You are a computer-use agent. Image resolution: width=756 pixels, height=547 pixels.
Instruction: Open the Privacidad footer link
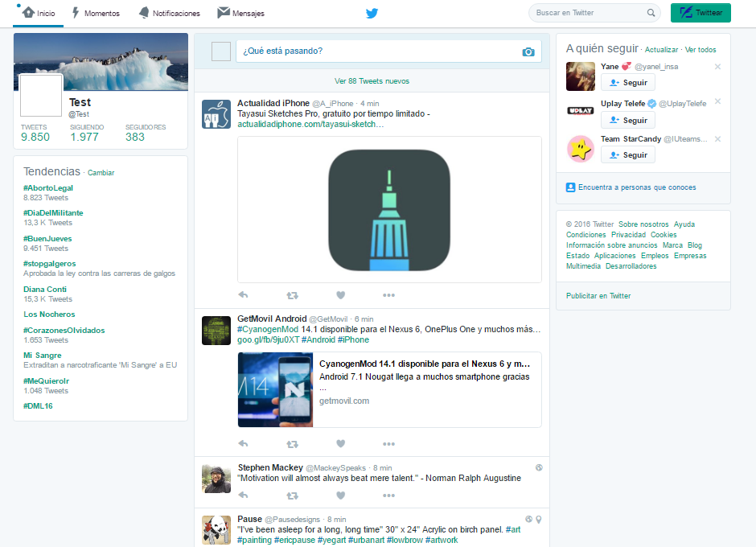pyautogui.click(x=628, y=234)
